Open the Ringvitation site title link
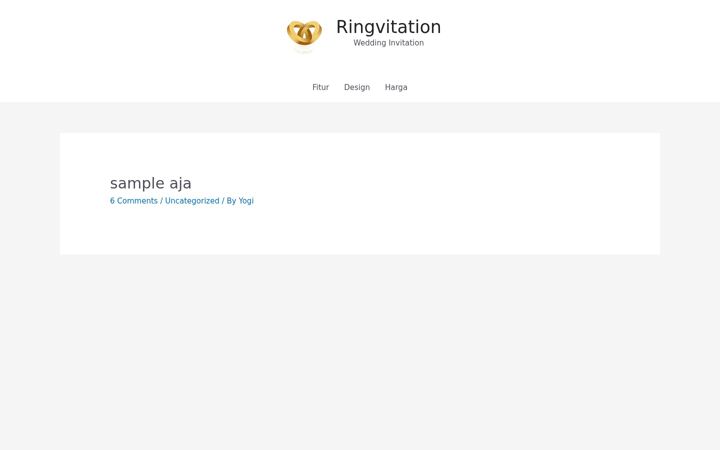This screenshot has height=450, width=720. pos(388,27)
